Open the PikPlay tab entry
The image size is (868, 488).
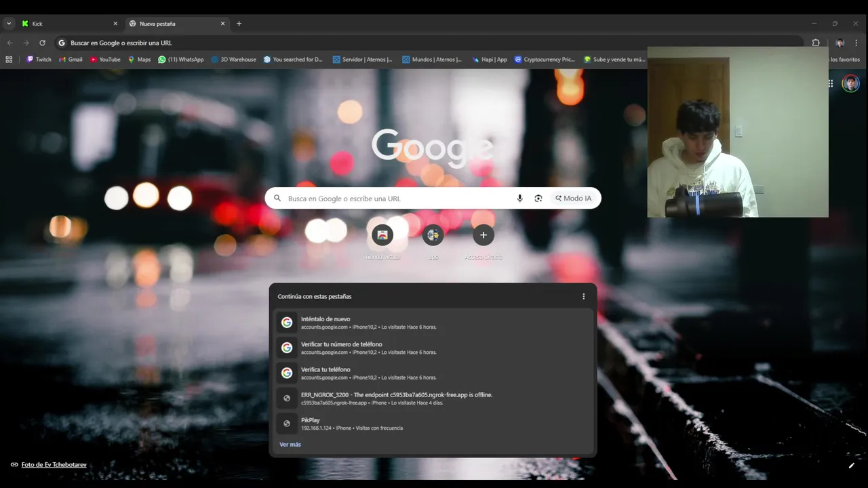coord(434,424)
